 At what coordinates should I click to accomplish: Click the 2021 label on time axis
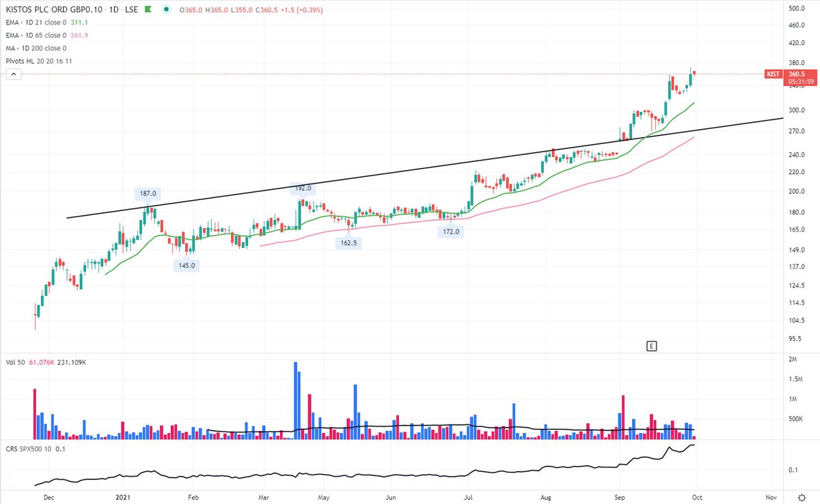[124, 496]
